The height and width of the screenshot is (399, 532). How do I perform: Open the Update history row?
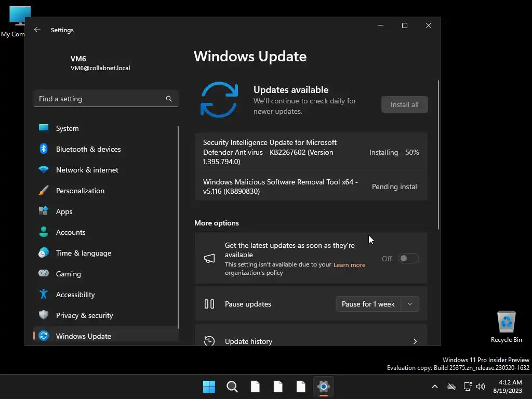pyautogui.click(x=311, y=335)
